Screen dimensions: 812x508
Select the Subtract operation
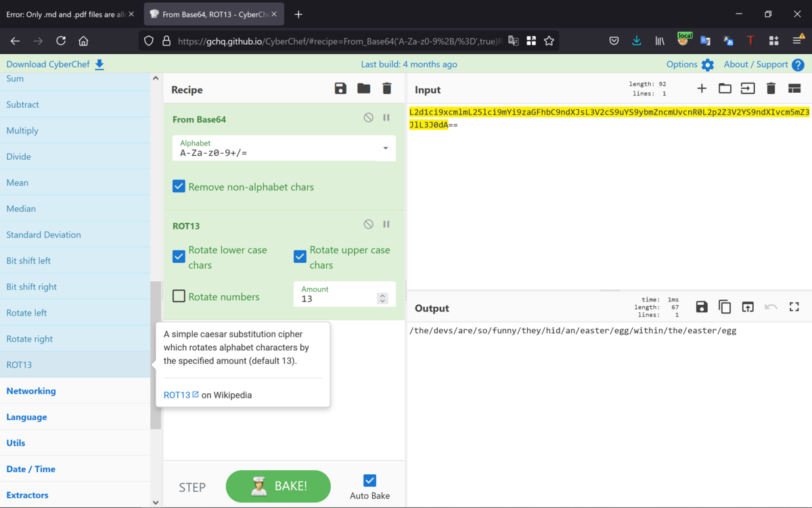(75, 104)
